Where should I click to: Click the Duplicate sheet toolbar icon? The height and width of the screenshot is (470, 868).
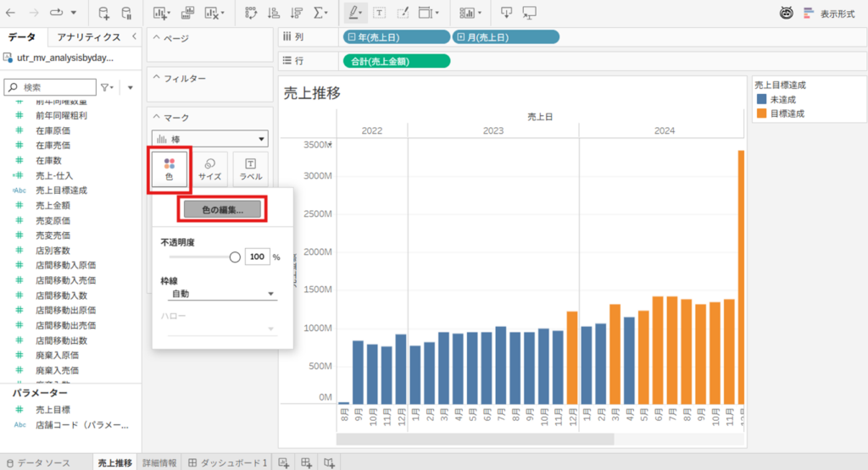(x=187, y=13)
